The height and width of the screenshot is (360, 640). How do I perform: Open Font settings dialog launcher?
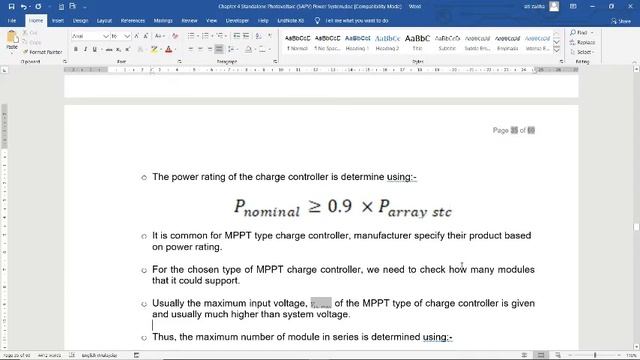coord(179,62)
